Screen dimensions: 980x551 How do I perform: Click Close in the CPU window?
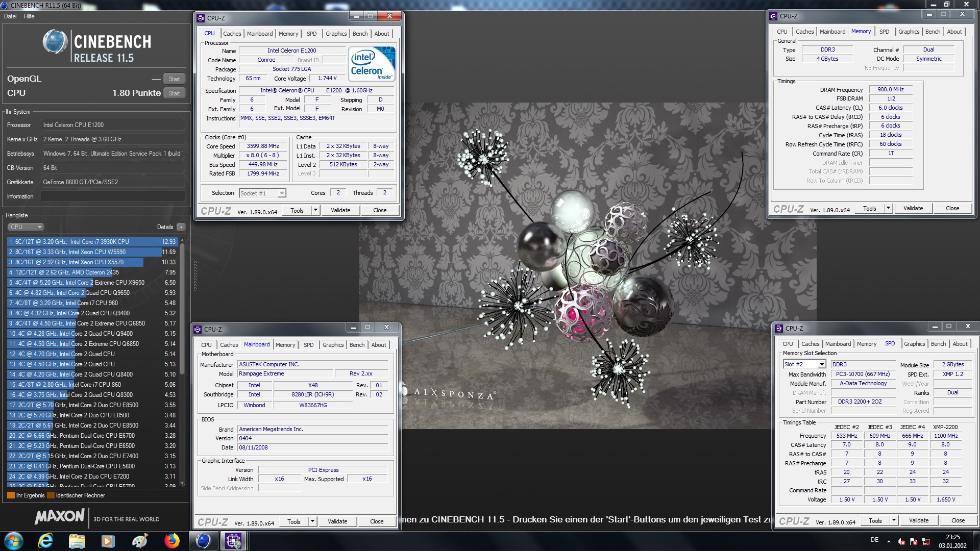pyautogui.click(x=380, y=210)
